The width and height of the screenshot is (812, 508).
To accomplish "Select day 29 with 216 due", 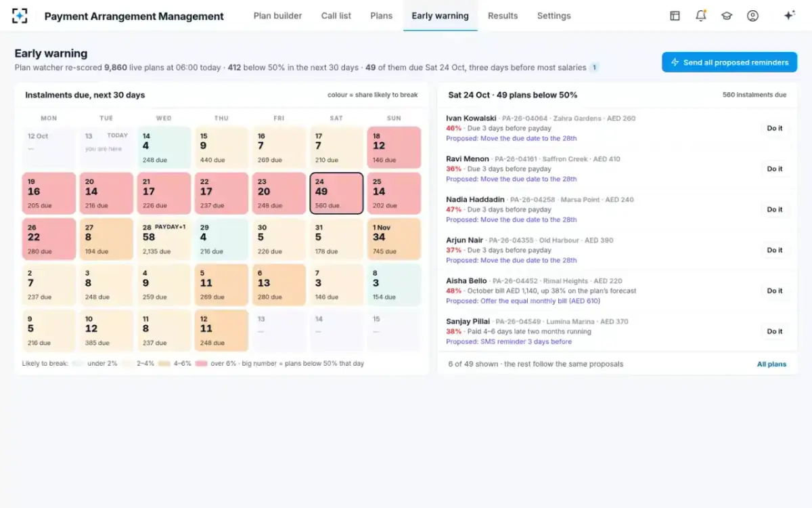I will pos(221,239).
